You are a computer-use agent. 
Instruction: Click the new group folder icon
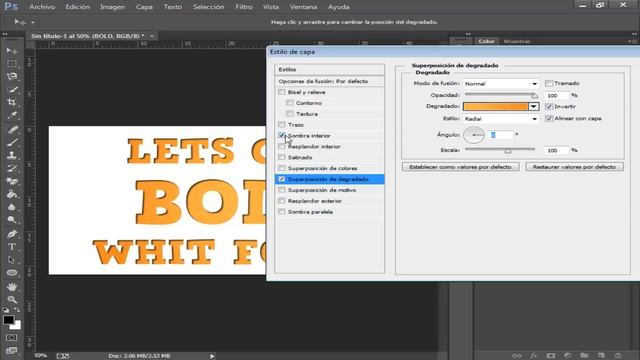(584, 356)
